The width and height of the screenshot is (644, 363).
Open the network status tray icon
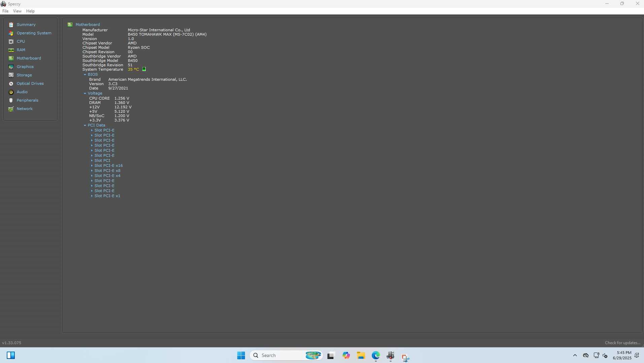[596, 355]
